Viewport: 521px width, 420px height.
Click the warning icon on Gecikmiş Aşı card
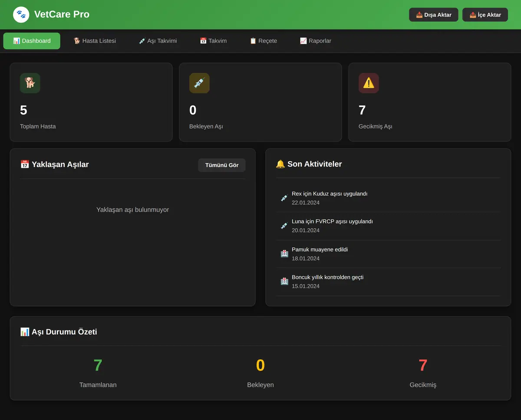click(369, 83)
